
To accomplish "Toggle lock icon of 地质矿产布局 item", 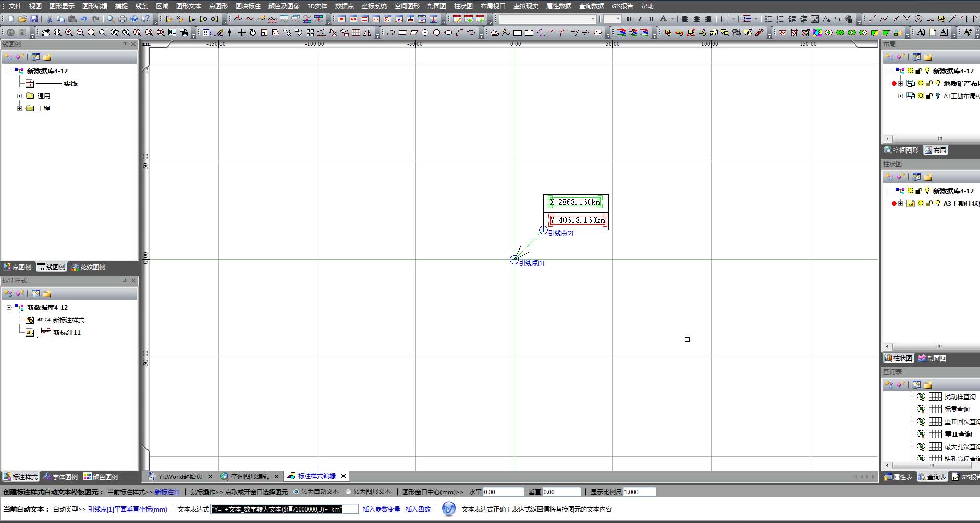I will coord(929,83).
